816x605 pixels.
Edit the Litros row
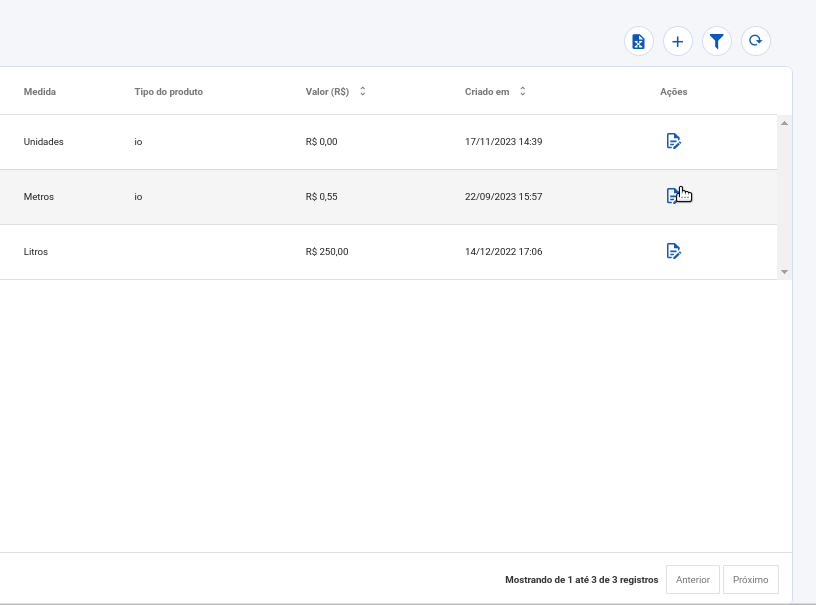click(673, 251)
